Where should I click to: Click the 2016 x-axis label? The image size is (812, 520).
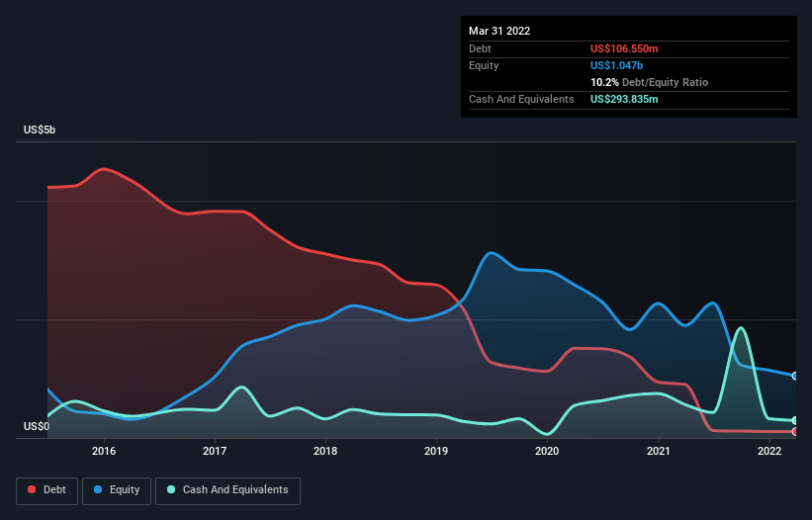pyautogui.click(x=104, y=451)
